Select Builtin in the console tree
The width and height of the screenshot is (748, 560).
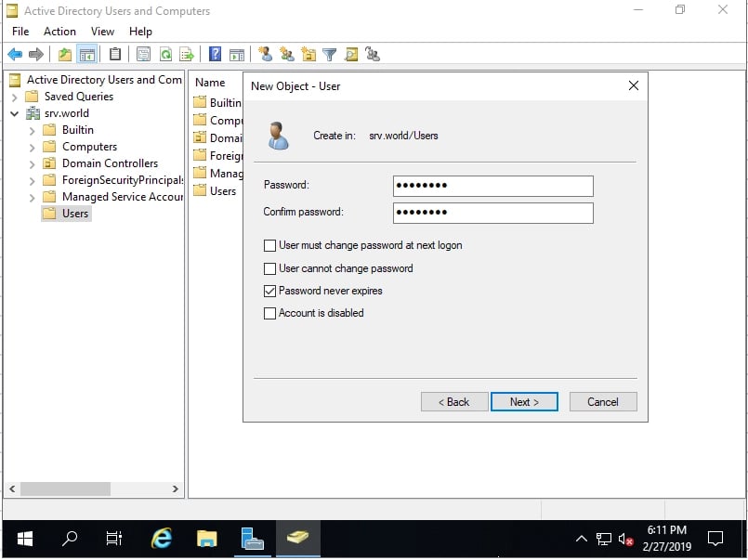[68, 131]
